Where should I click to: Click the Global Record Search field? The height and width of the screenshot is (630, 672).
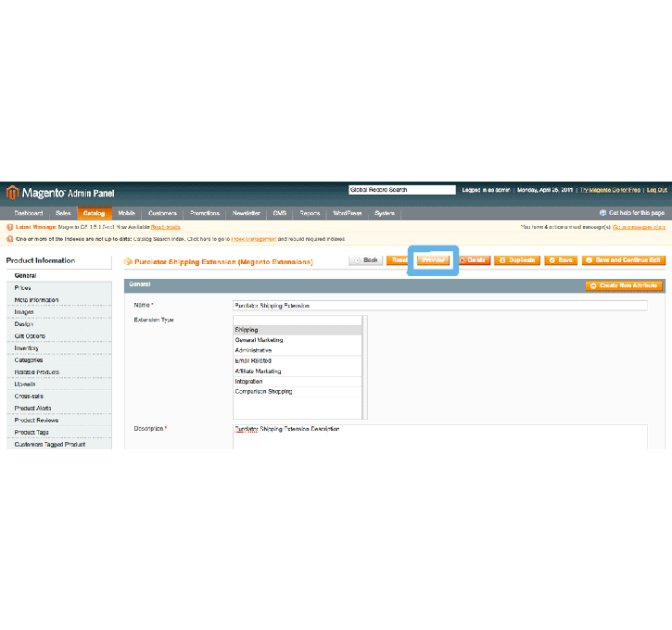click(x=402, y=190)
